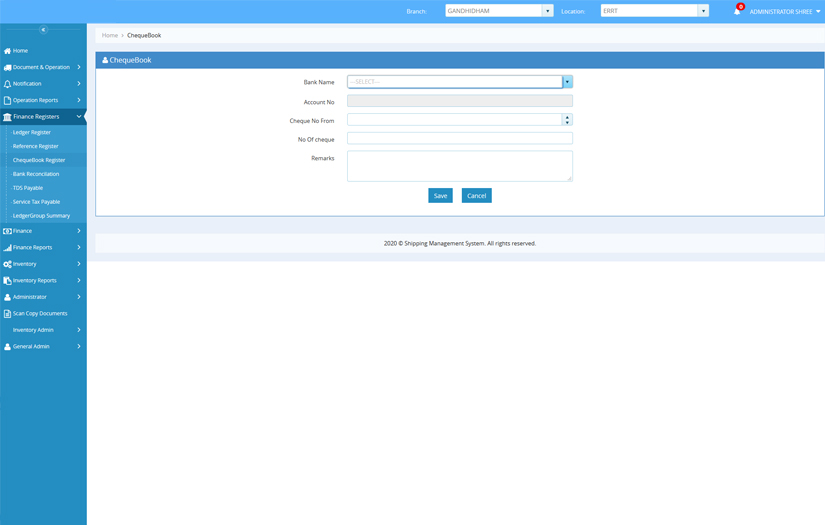Screen dimensions: 825x525
Task: Open TDS Payable submenu item
Action: pyautogui.click(x=28, y=188)
